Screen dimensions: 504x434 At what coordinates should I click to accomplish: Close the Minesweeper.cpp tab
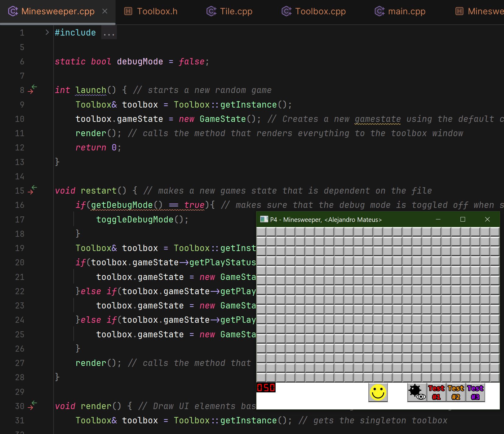(x=105, y=11)
